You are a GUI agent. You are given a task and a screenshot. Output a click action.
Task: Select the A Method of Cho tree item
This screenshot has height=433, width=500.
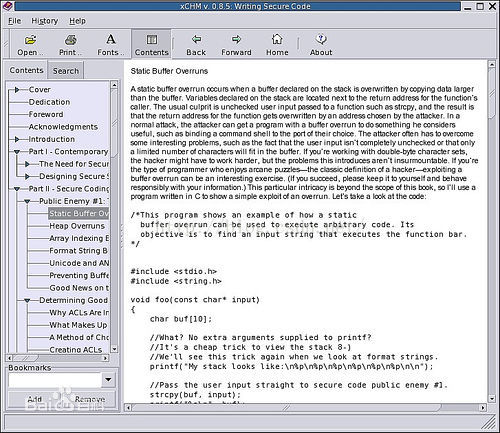click(x=79, y=337)
